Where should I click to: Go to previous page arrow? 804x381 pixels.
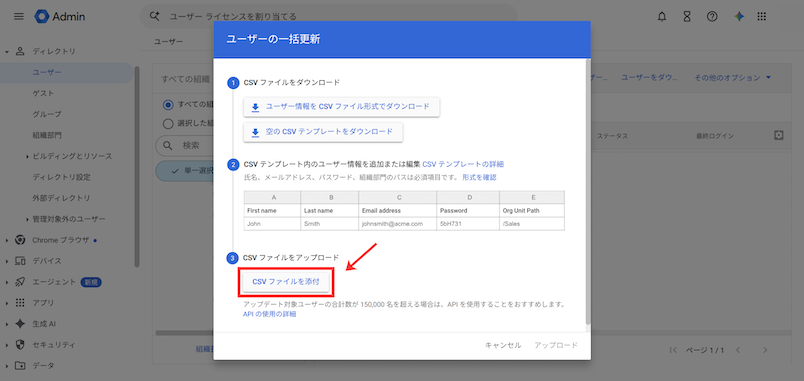(x=738, y=350)
